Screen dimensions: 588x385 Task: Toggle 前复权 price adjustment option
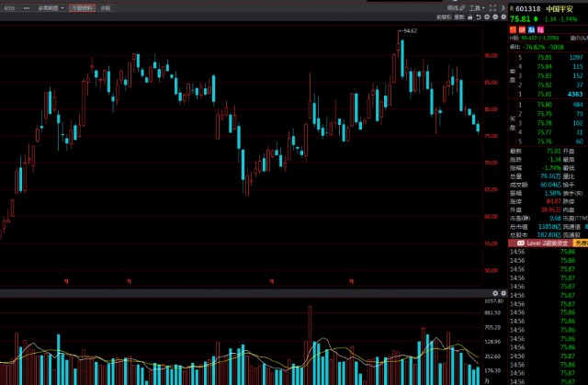tap(443, 17)
